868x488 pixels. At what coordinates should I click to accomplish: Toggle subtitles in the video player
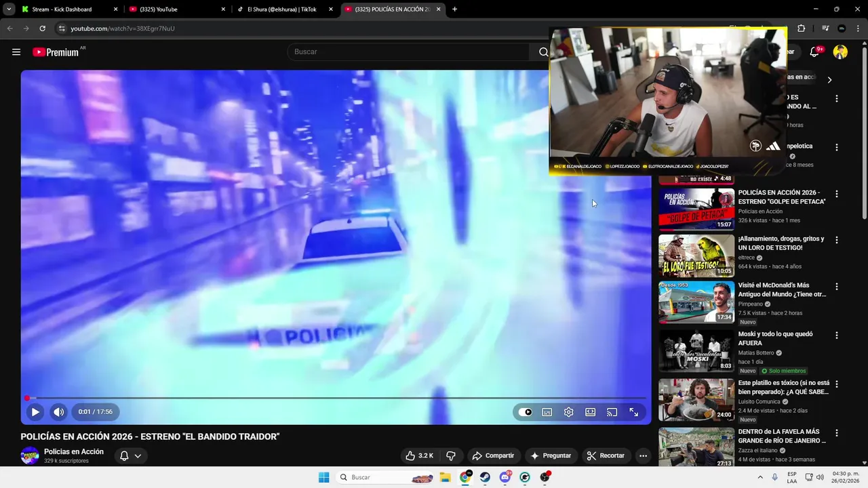click(547, 412)
